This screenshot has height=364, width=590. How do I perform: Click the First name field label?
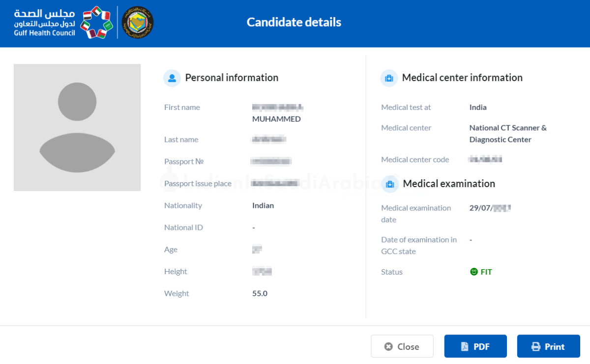(182, 107)
